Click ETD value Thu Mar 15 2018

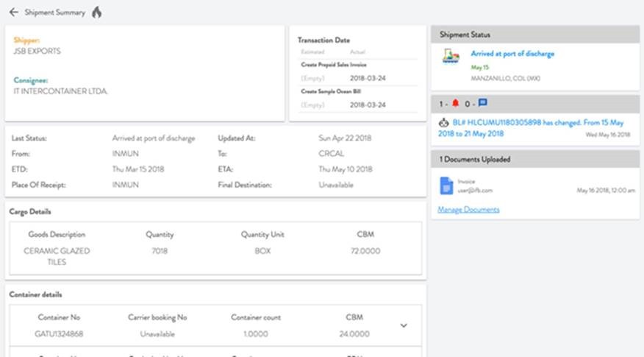click(138, 169)
